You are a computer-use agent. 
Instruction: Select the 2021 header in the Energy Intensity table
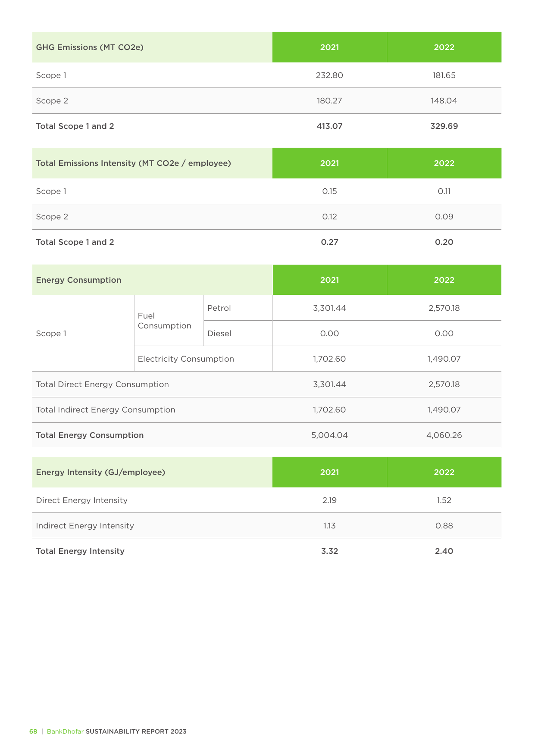pyautogui.click(x=329, y=472)
